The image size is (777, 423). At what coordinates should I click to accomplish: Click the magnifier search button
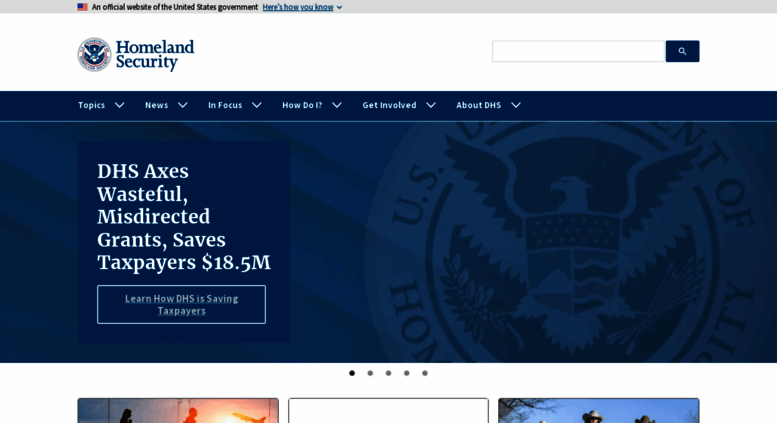tap(682, 52)
